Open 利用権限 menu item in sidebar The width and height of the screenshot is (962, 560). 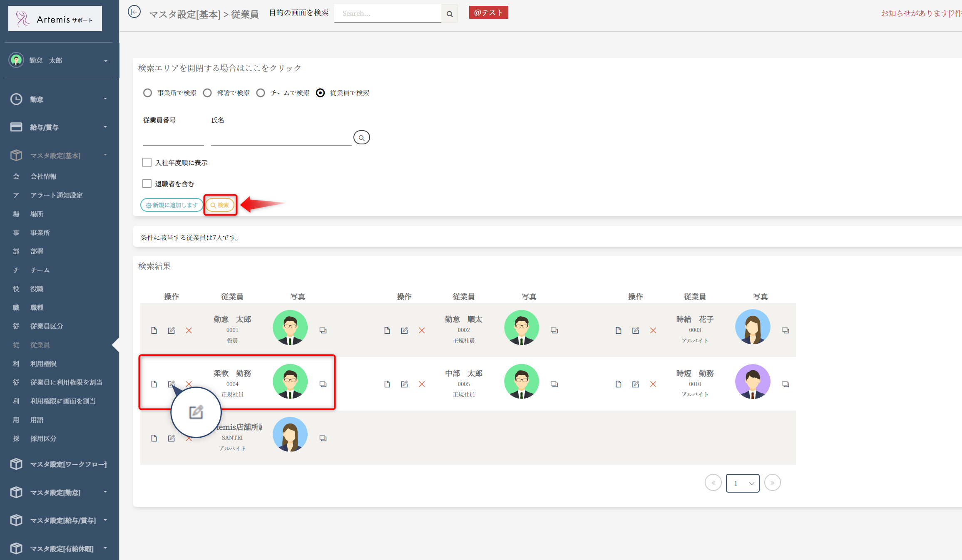point(43,364)
